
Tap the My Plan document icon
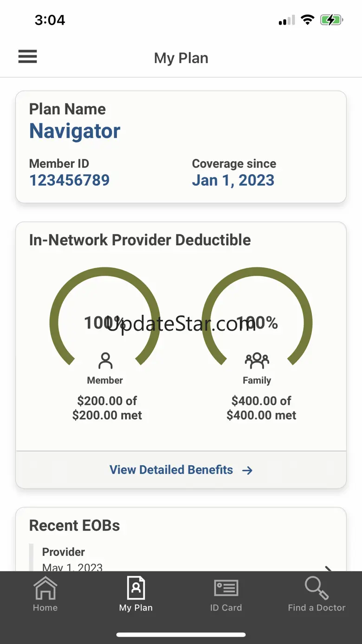(136, 588)
